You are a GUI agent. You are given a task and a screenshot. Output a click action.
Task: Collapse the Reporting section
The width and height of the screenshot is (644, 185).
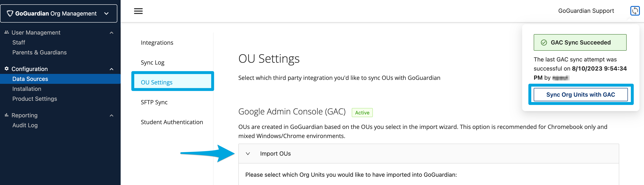tap(112, 115)
